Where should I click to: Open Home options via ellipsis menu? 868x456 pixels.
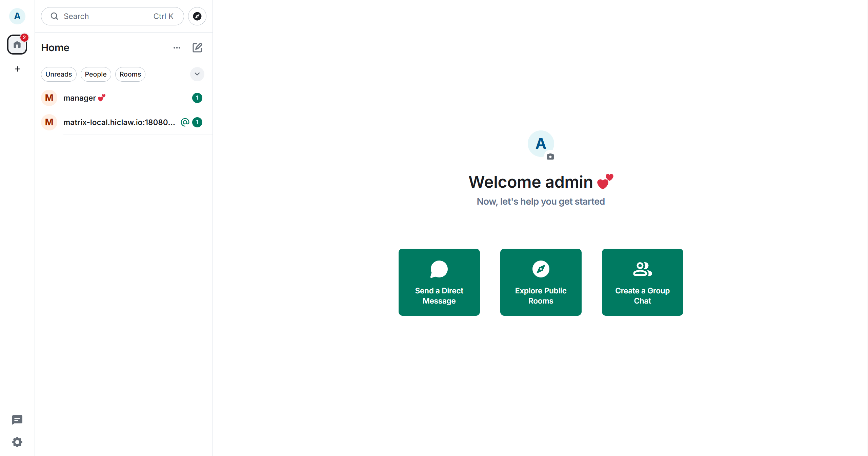coord(176,47)
